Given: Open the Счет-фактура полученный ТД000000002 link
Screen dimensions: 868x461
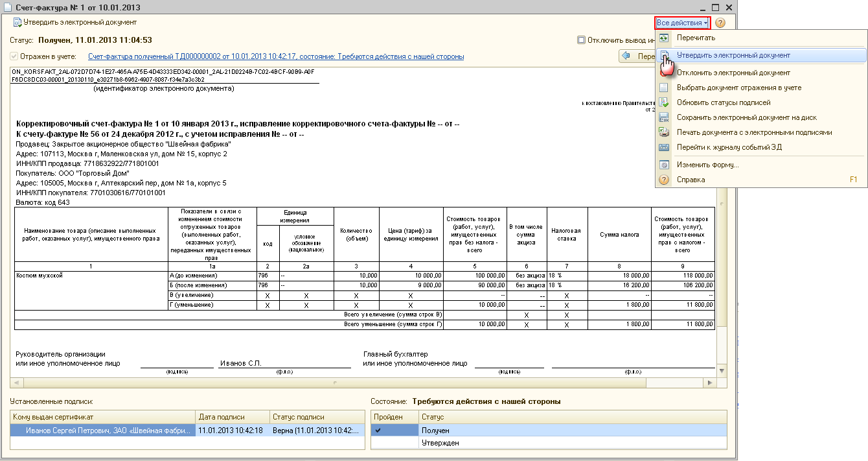Looking at the screenshot, I should click(x=276, y=57).
